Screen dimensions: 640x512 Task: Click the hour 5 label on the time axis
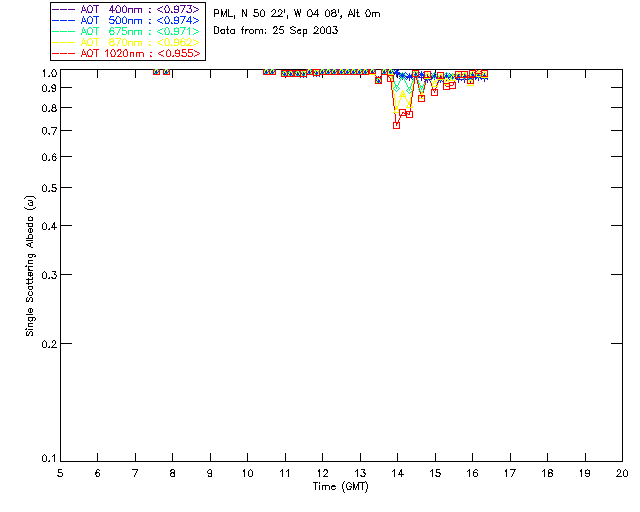60,473
